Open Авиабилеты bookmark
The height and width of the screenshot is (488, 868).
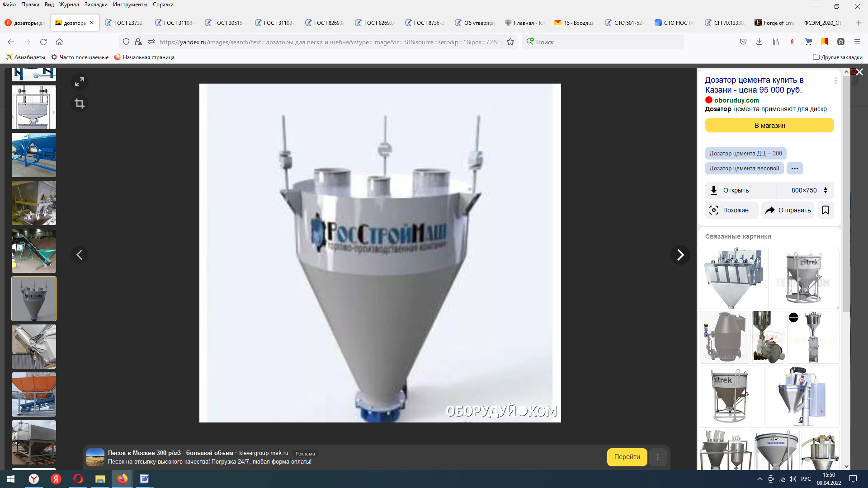click(25, 57)
